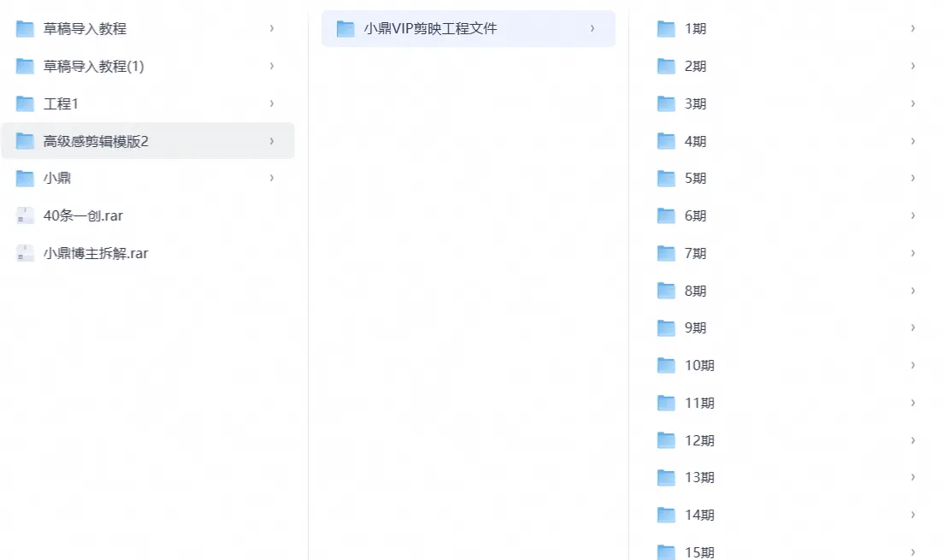Click the folder icon beside 9期
Viewport: 943px width, 560px height.
(666, 328)
